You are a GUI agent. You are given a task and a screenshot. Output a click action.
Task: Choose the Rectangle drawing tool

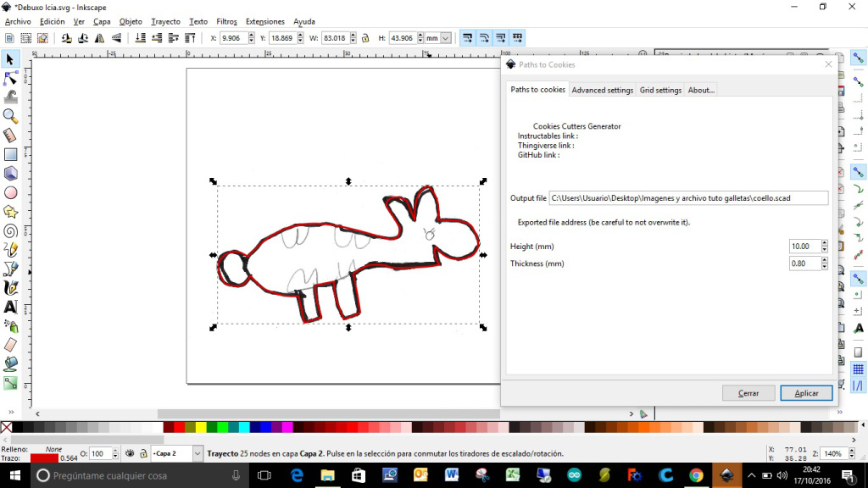(x=10, y=154)
